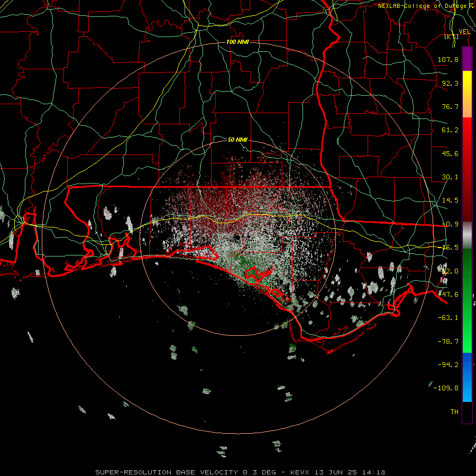Click the -94.2 velocity scale value
The height and width of the screenshot is (476, 476).
pyautogui.click(x=448, y=364)
